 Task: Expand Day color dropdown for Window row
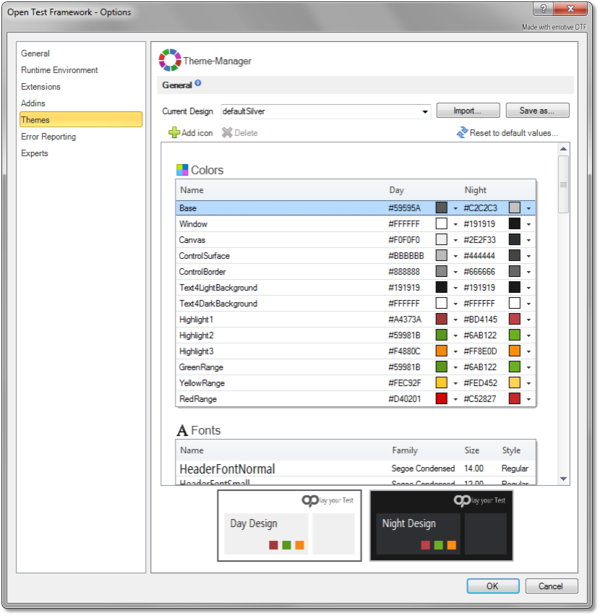(x=455, y=225)
